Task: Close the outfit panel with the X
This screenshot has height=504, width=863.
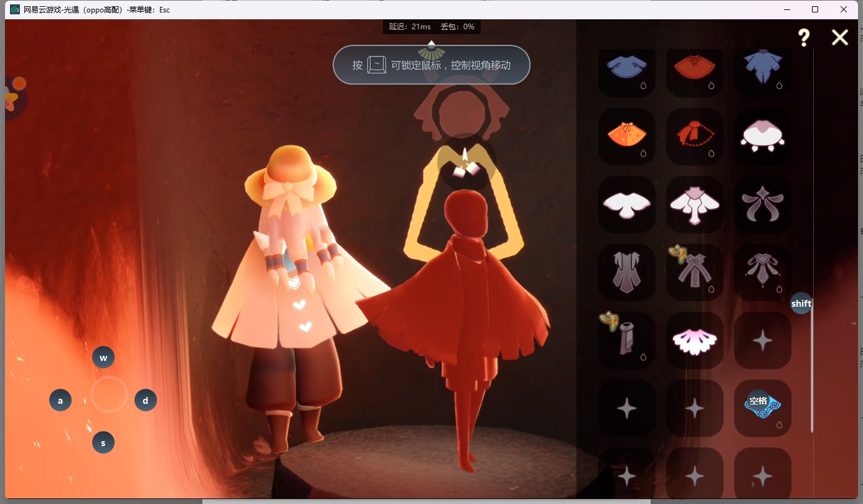Action: click(840, 37)
